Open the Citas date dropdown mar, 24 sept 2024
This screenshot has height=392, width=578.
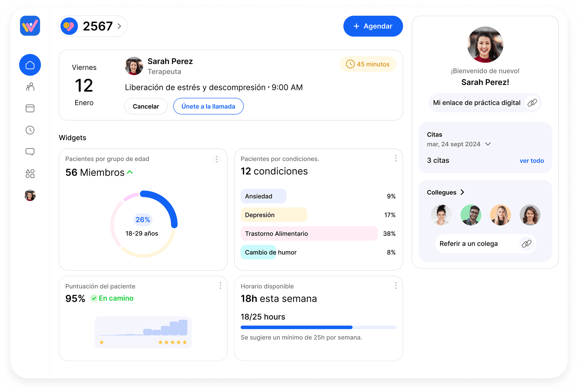(488, 144)
